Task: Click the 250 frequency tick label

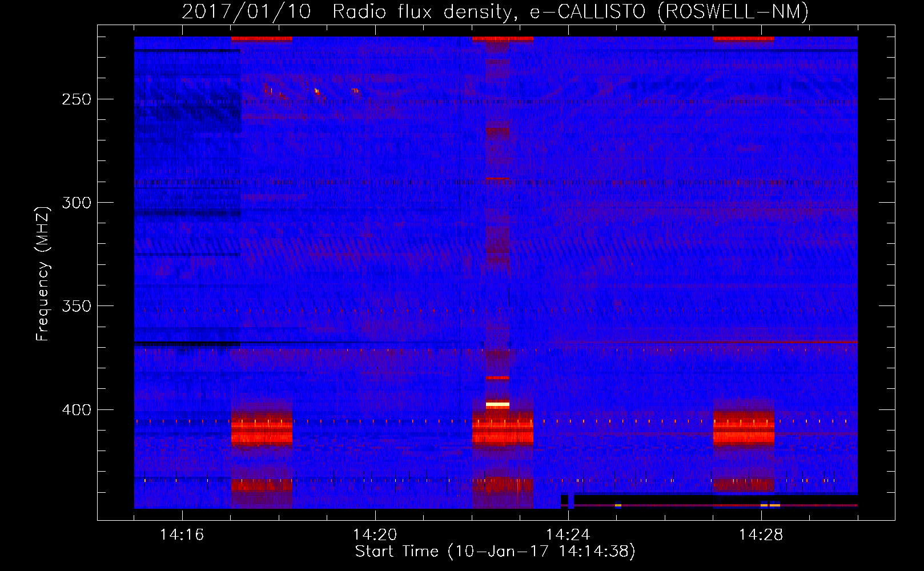Action: click(x=77, y=99)
